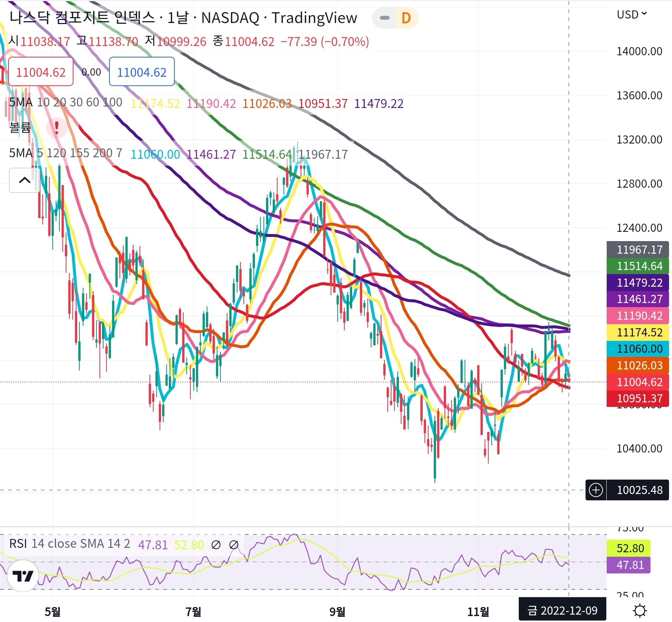Click the 47.81 RSI axis label
Viewport: 672px width, 622px height.
(629, 565)
